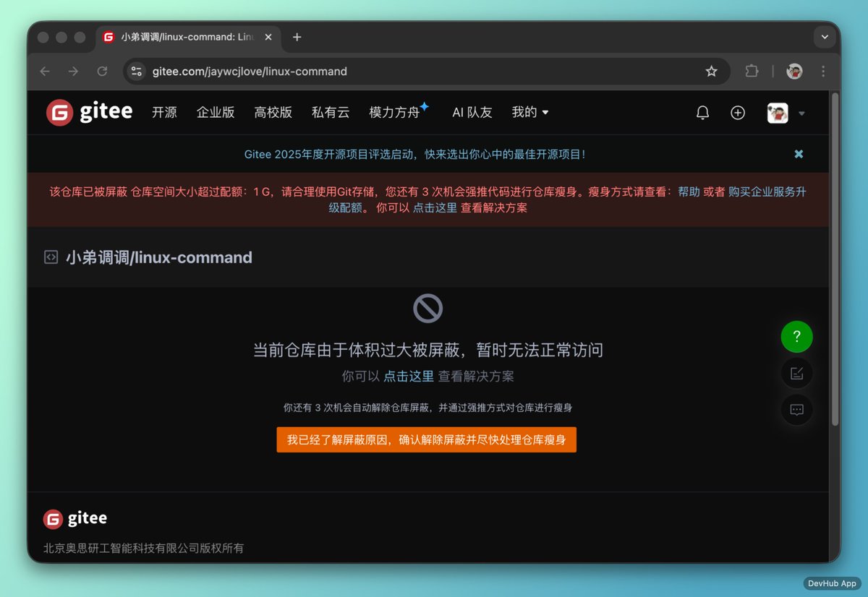Open the AI 队友 menu item

coord(472,113)
